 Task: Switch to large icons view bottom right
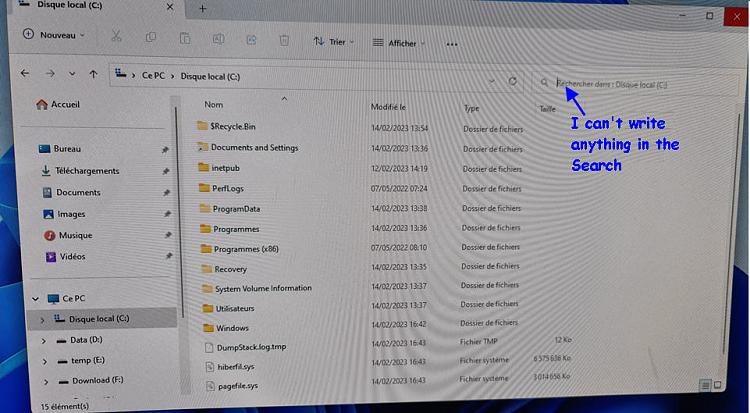pos(717,385)
